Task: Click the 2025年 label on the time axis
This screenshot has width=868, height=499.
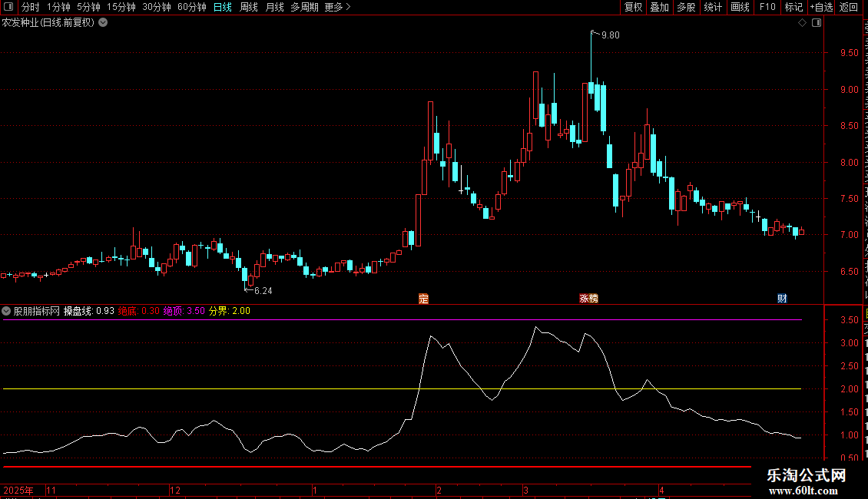Action: 18,490
